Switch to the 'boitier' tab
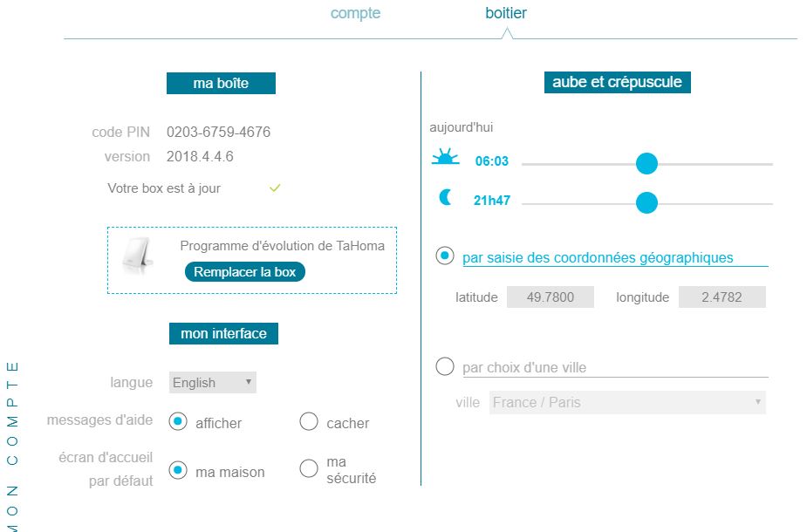The height and width of the screenshot is (532, 807). click(x=506, y=13)
